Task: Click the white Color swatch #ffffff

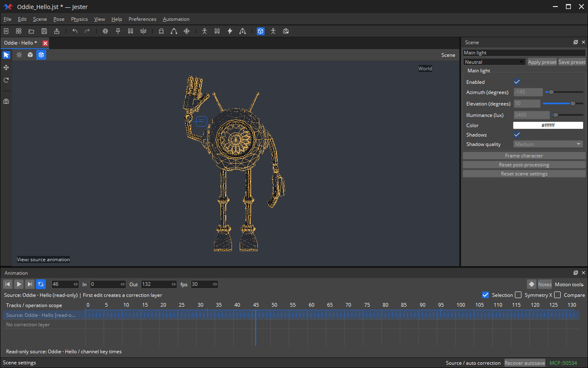Action: [x=548, y=126]
